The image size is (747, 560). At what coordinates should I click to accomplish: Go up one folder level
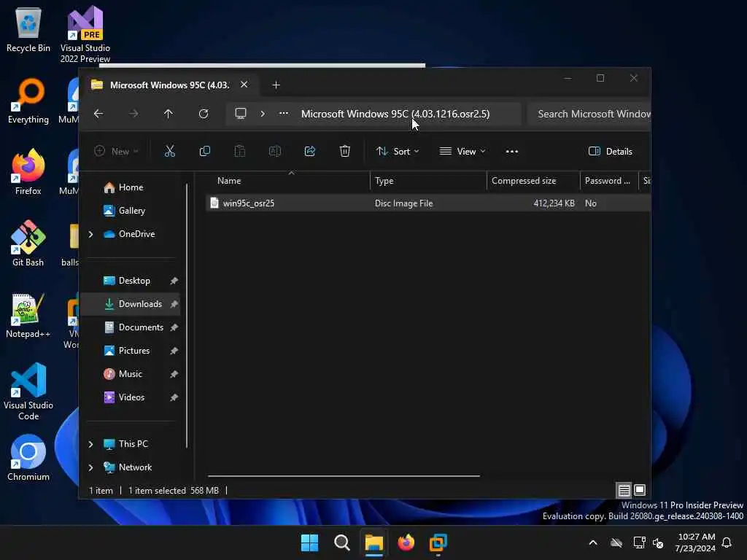pos(169,114)
